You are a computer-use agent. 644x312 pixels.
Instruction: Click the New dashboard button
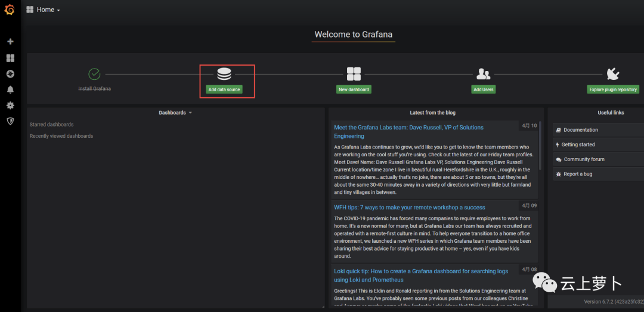tap(354, 89)
